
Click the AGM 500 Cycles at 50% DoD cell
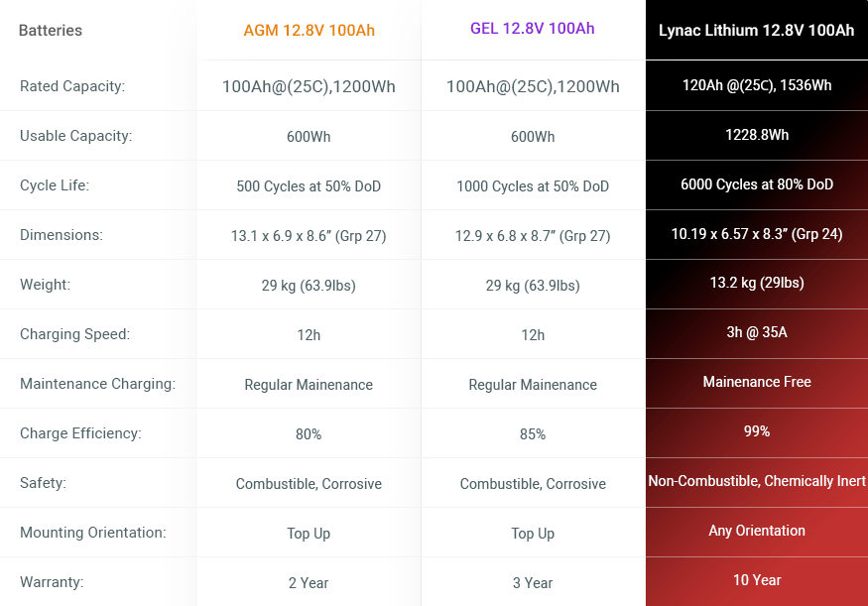[309, 186]
